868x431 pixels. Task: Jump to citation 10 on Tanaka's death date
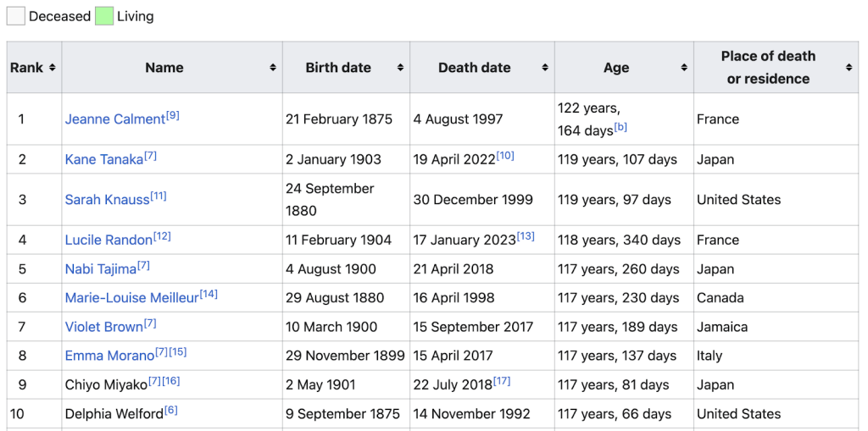tap(505, 156)
